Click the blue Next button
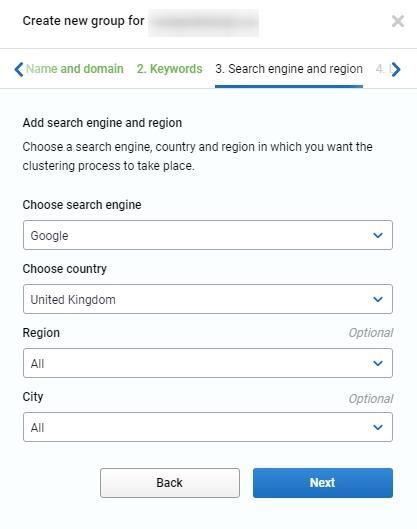The width and height of the screenshot is (417, 529). [x=323, y=483]
